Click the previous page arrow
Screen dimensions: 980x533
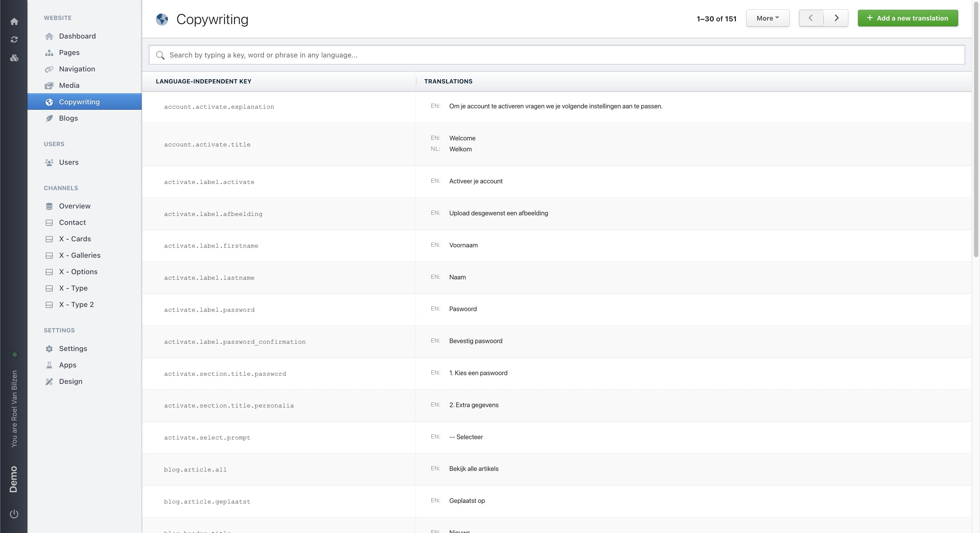coord(810,18)
